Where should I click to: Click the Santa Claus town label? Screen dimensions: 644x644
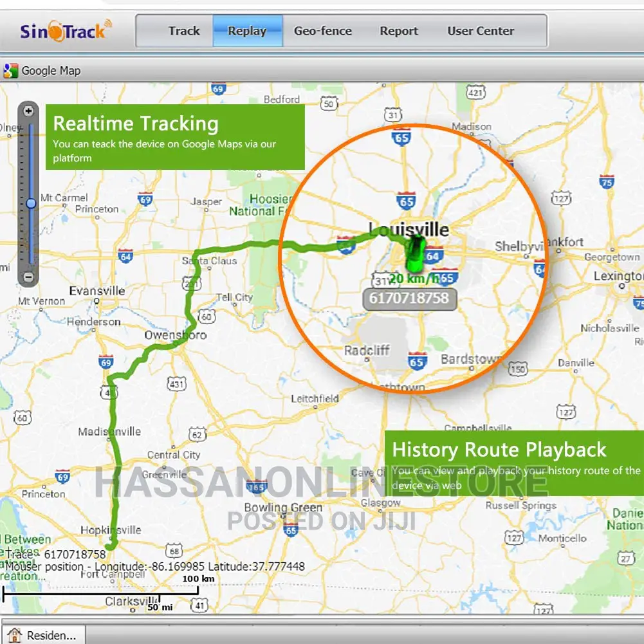pos(210,261)
